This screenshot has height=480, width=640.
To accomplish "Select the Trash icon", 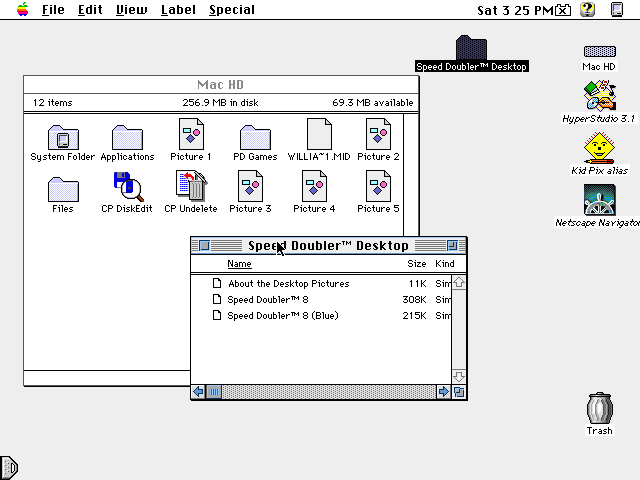I will (600, 409).
